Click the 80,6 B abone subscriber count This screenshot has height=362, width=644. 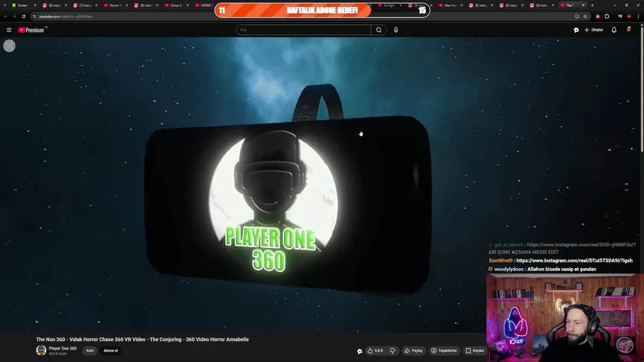point(58,354)
